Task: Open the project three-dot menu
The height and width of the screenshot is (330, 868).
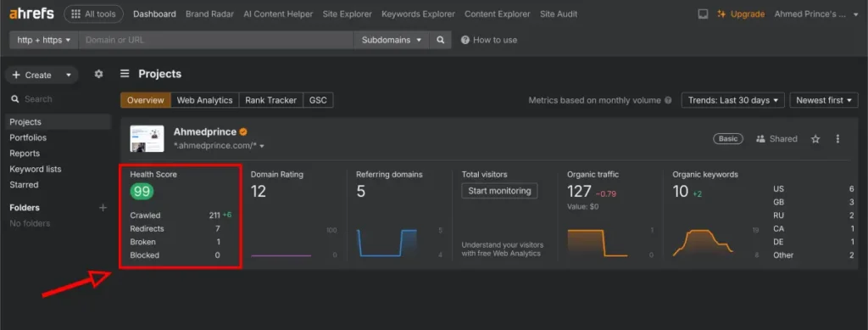Action: point(837,139)
